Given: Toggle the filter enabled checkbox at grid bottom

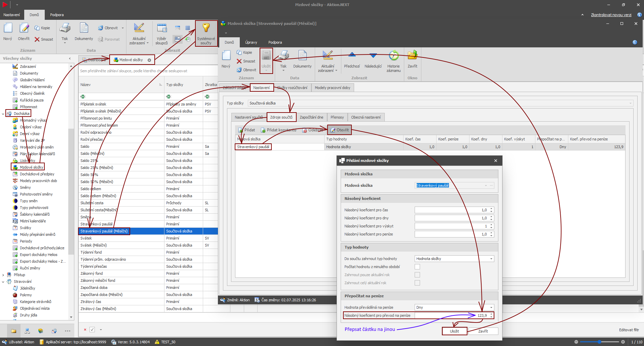Looking at the screenshot, I should click(92, 330).
